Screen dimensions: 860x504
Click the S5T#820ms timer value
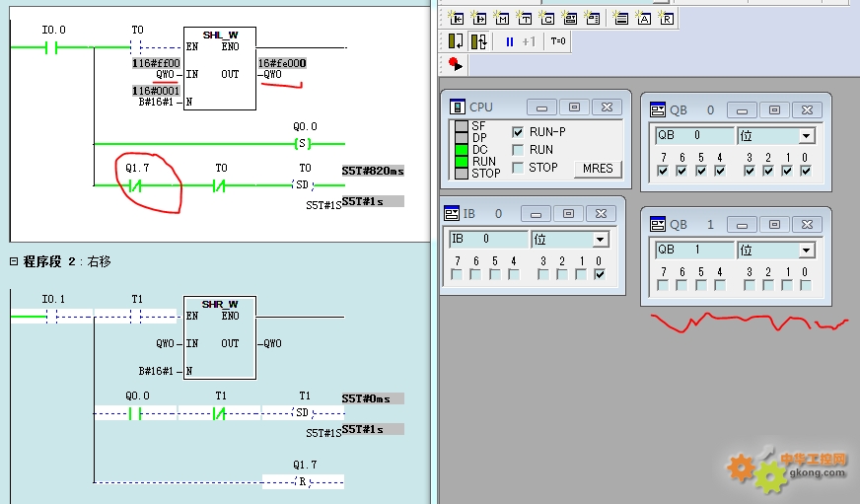point(373,171)
